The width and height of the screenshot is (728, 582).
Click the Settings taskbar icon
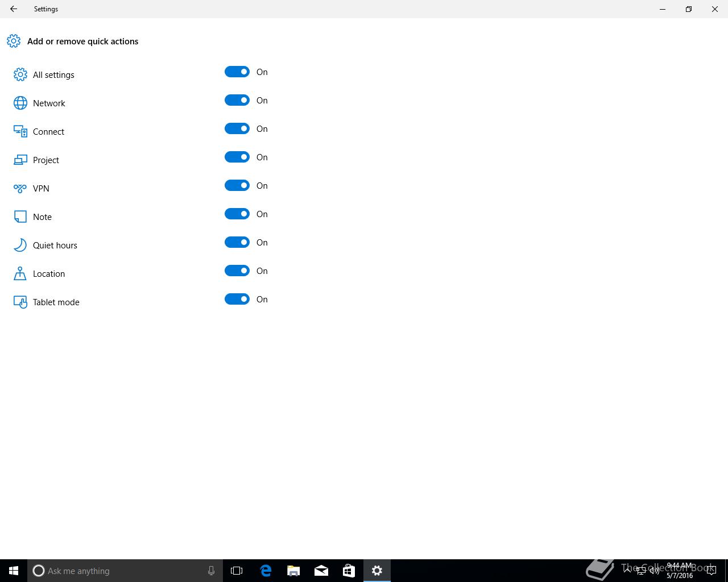[377, 571]
